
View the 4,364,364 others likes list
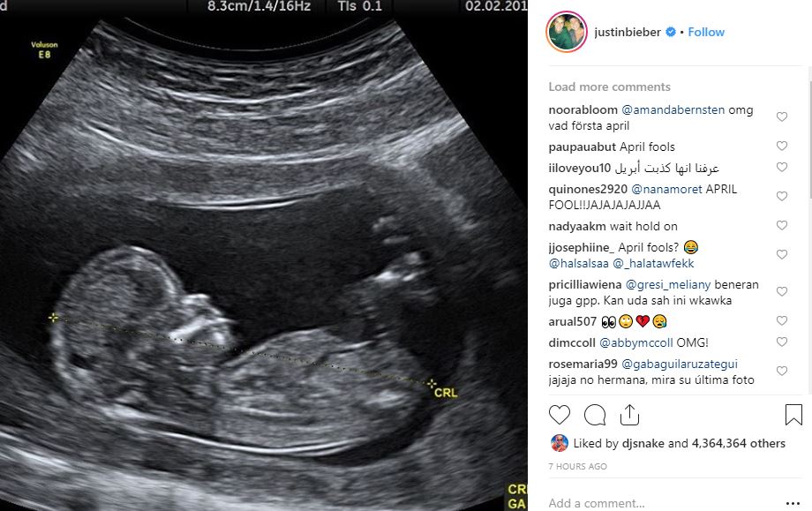(739, 443)
